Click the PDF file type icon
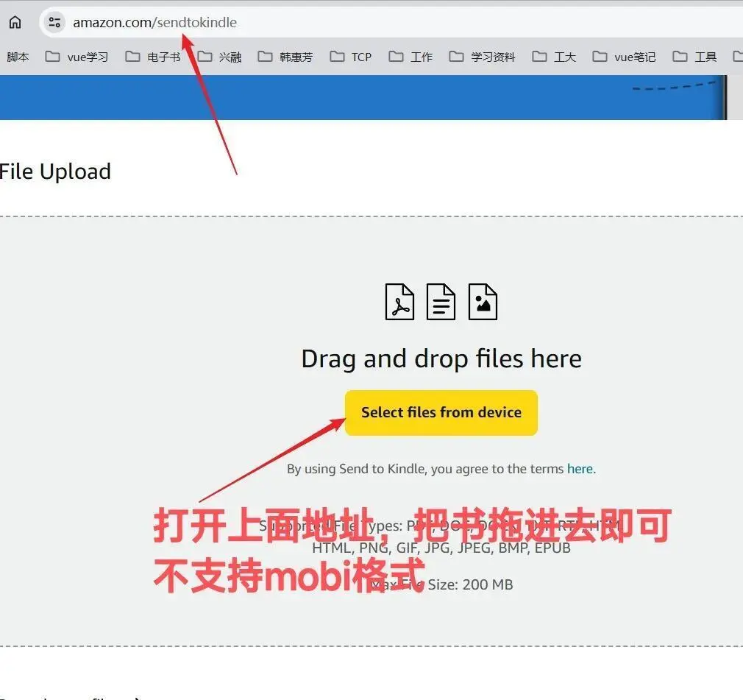Image resolution: width=743 pixels, height=700 pixels. pyautogui.click(x=399, y=302)
